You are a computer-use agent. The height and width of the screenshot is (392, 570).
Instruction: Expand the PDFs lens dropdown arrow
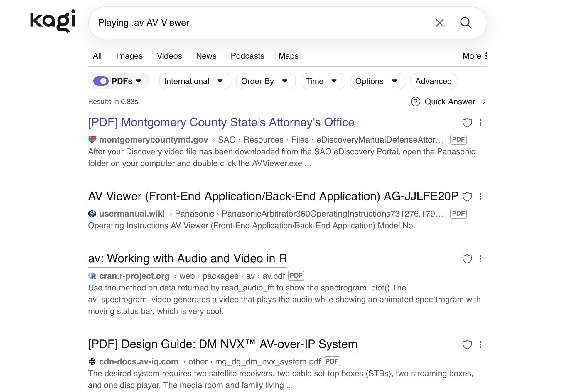[x=139, y=81]
